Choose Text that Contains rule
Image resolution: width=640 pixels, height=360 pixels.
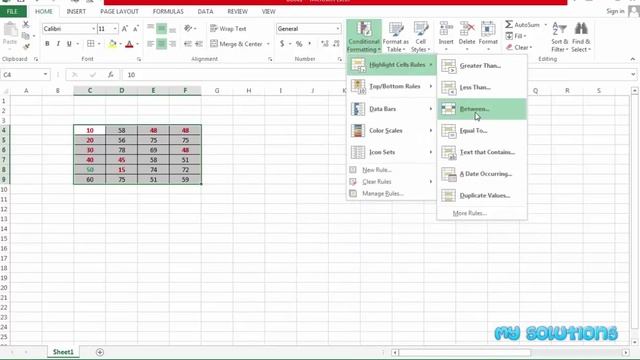(x=482, y=152)
